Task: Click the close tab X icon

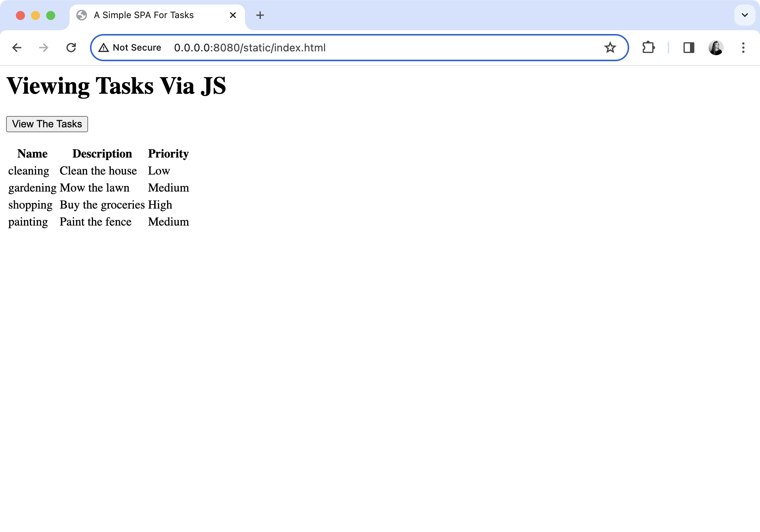Action: coord(233,15)
